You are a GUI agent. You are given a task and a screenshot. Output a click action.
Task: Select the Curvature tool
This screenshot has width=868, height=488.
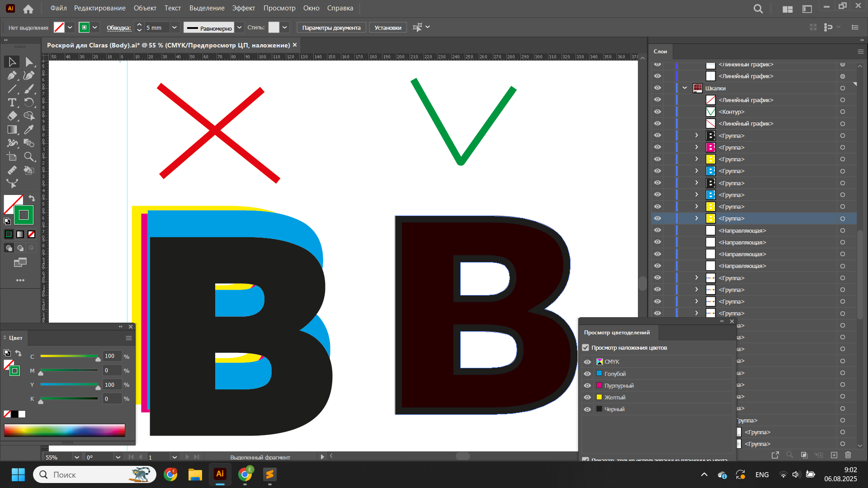(x=29, y=75)
